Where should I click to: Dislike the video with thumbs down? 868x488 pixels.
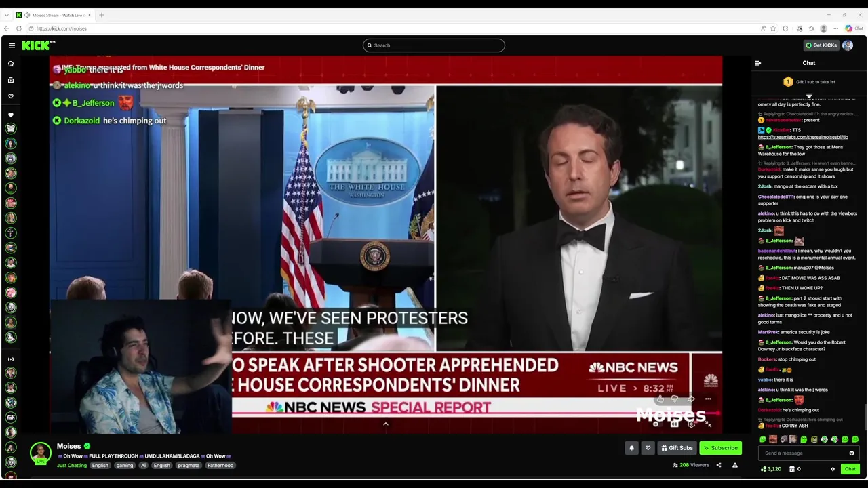[675, 399]
